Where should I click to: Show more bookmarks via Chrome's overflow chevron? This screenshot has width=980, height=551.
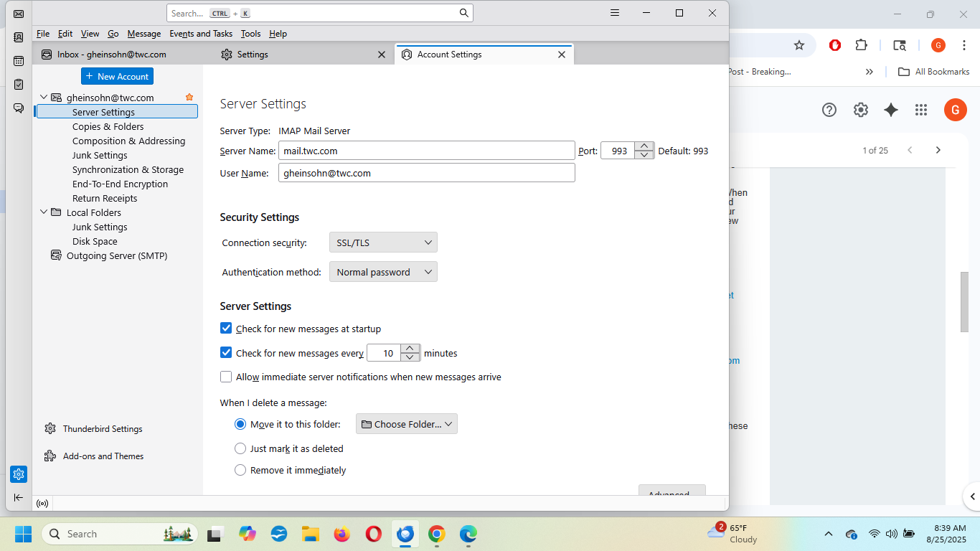pyautogui.click(x=870, y=72)
